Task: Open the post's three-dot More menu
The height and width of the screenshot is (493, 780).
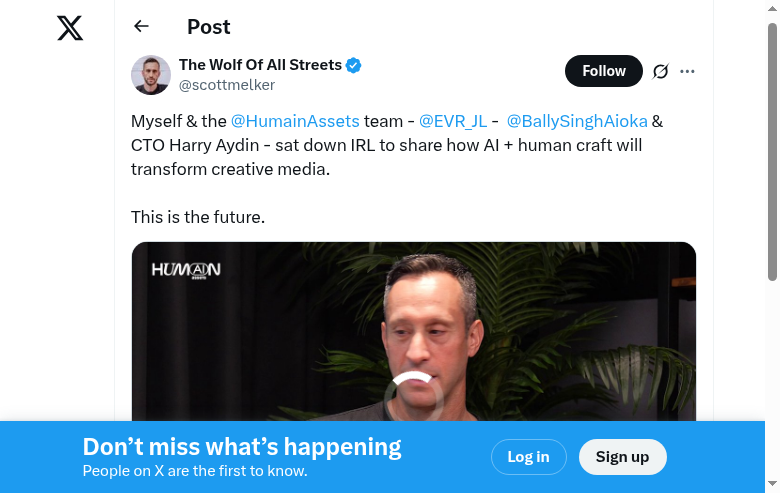Action: point(687,71)
